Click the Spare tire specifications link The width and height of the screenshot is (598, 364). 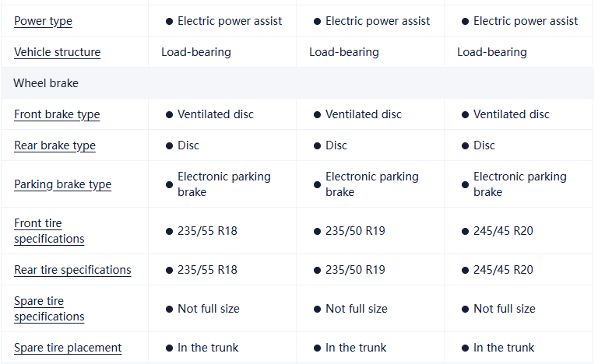(49, 309)
